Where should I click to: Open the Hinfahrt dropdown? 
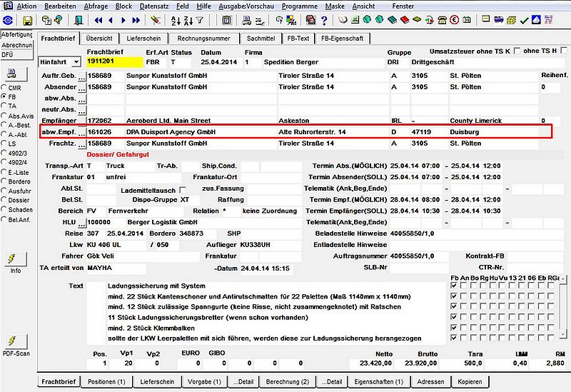click(76, 62)
